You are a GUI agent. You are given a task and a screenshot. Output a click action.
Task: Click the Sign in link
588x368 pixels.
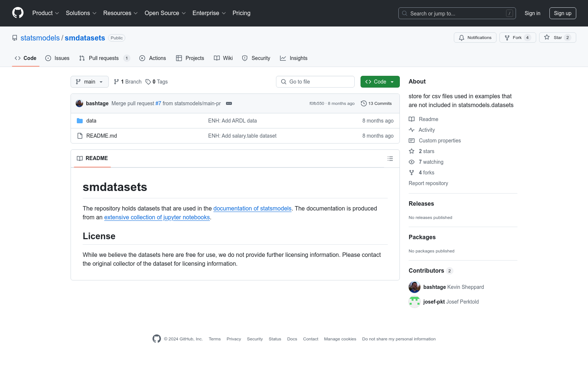tap(533, 13)
